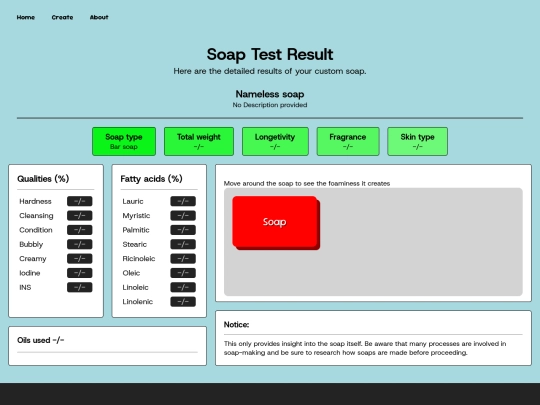Click the Condition value badge
Screen dimensions: 540x405
80,230
